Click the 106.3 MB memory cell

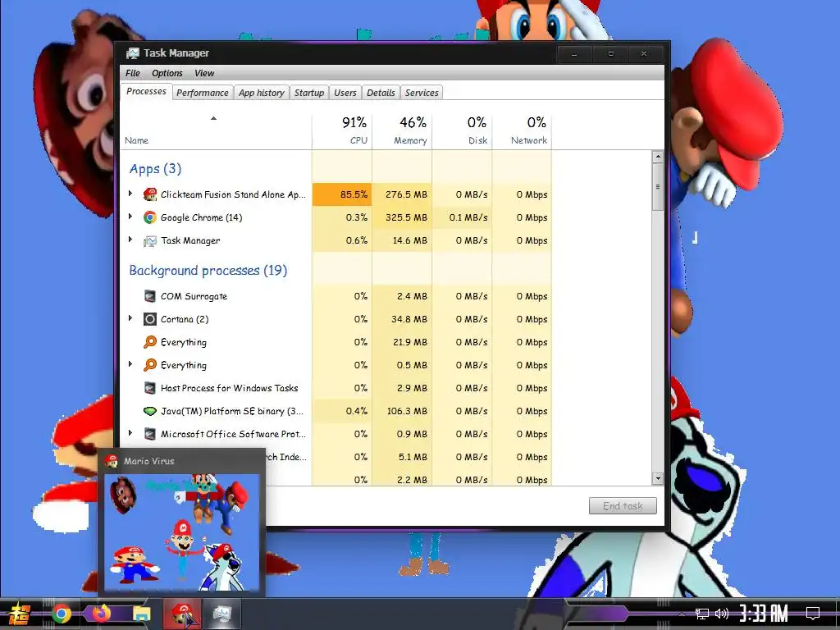point(402,411)
